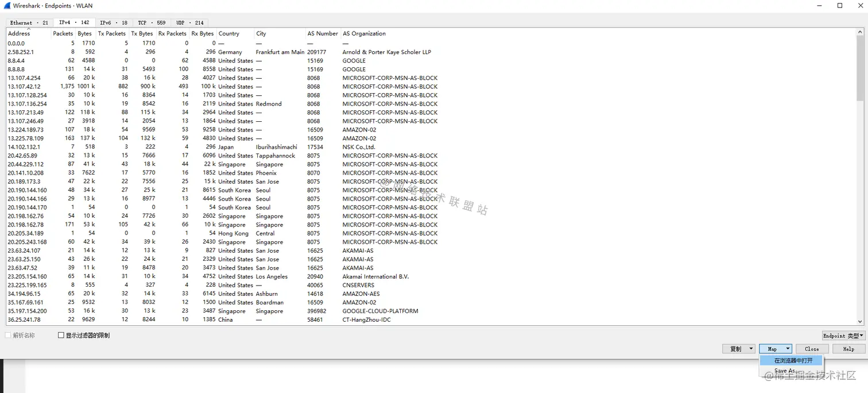Select the 14.102.132.1 Japan row
Viewport: 868px width, 393px height.
pos(431,147)
